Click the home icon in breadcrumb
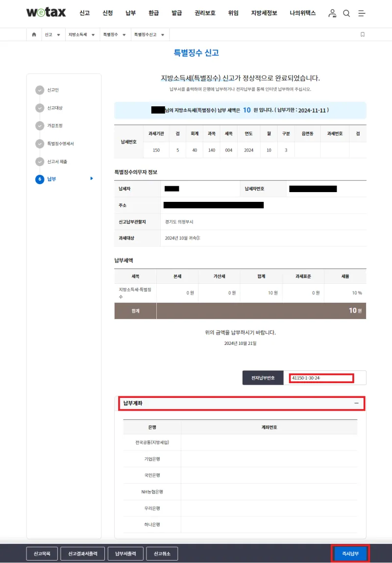Image resolution: width=392 pixels, height=563 pixels. pyautogui.click(x=34, y=35)
